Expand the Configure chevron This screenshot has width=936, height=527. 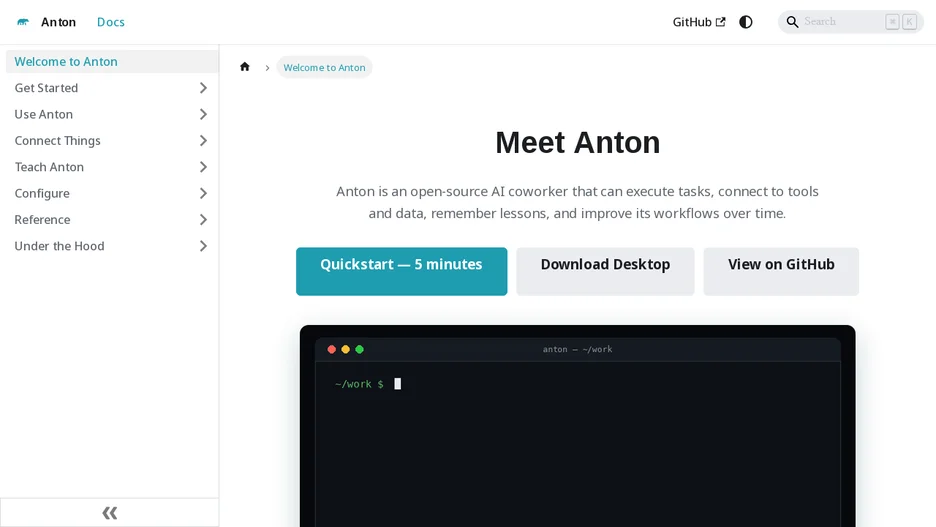pyautogui.click(x=203, y=193)
